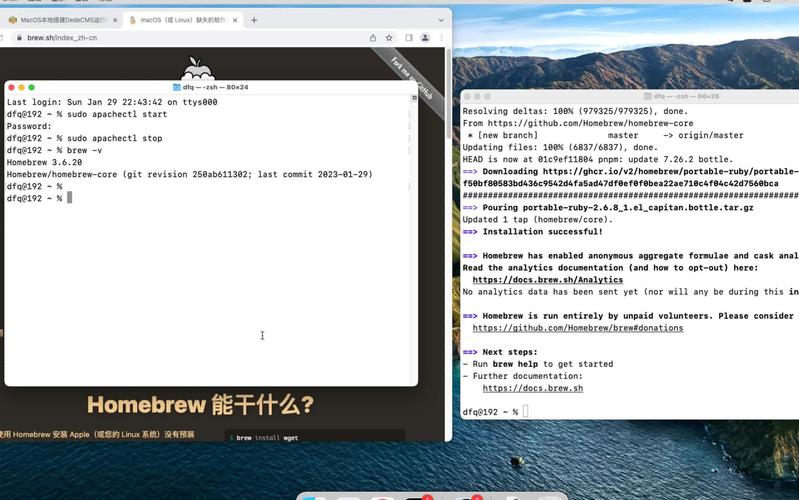Click the Run brew help to get started line
Screen dimensions: 799x500
tap(538, 364)
